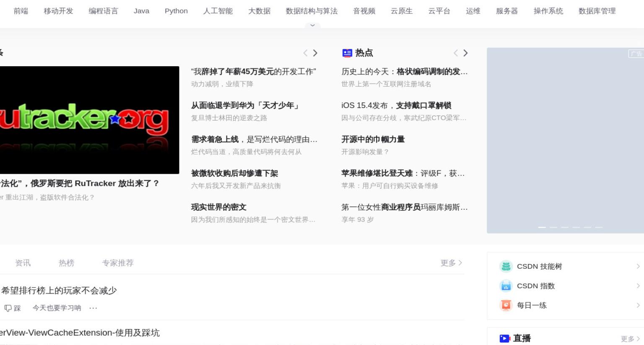The width and height of the screenshot is (644, 345).
Task: Select the 音视频 category
Action: 364,11
